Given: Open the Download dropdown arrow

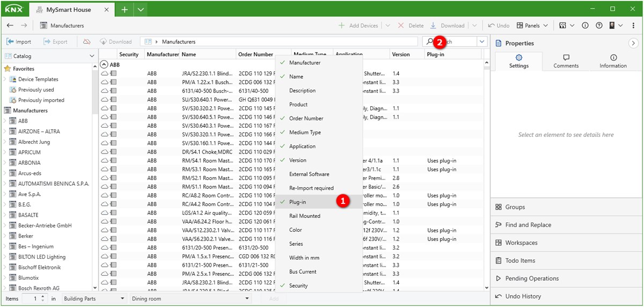Looking at the screenshot, I should tap(474, 25).
